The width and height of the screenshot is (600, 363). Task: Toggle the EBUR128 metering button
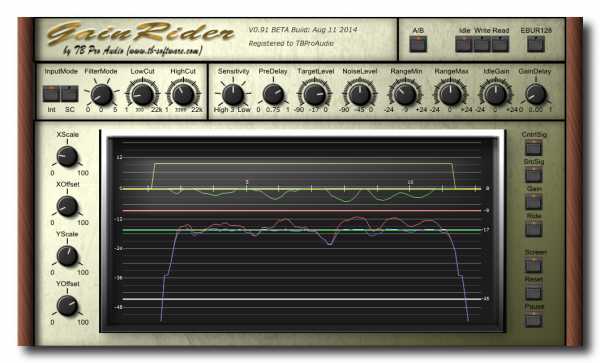[536, 44]
